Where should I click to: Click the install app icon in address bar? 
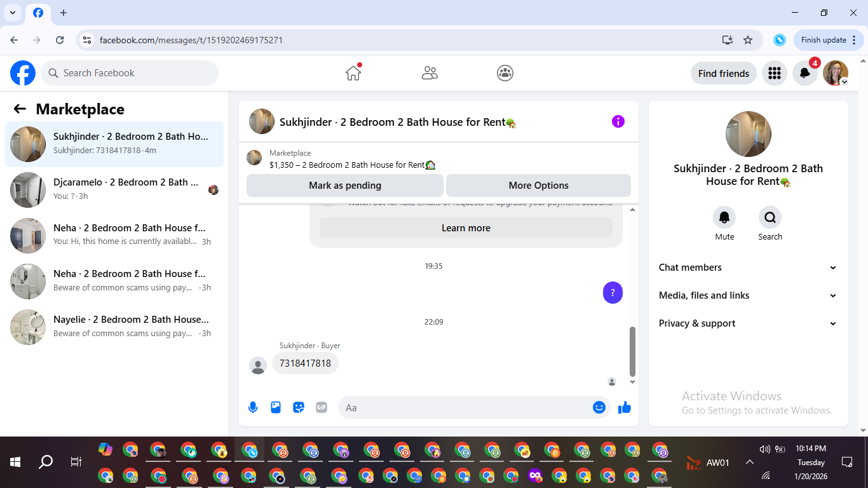pyautogui.click(x=728, y=40)
